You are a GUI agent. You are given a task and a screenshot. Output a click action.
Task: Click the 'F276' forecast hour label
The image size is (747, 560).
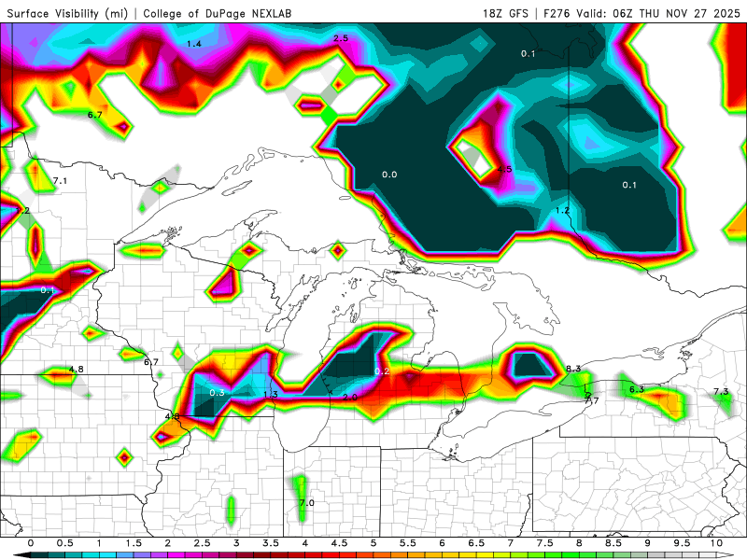point(557,13)
